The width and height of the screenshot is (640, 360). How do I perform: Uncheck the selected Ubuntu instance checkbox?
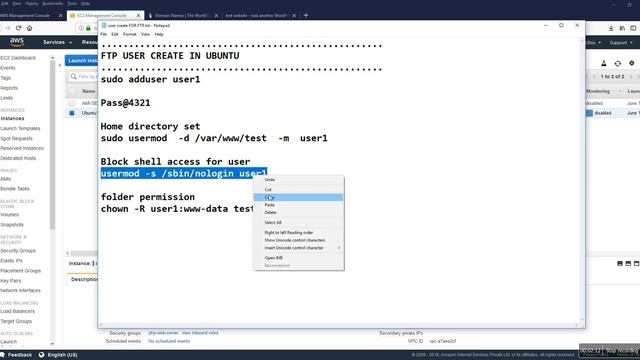[72, 113]
